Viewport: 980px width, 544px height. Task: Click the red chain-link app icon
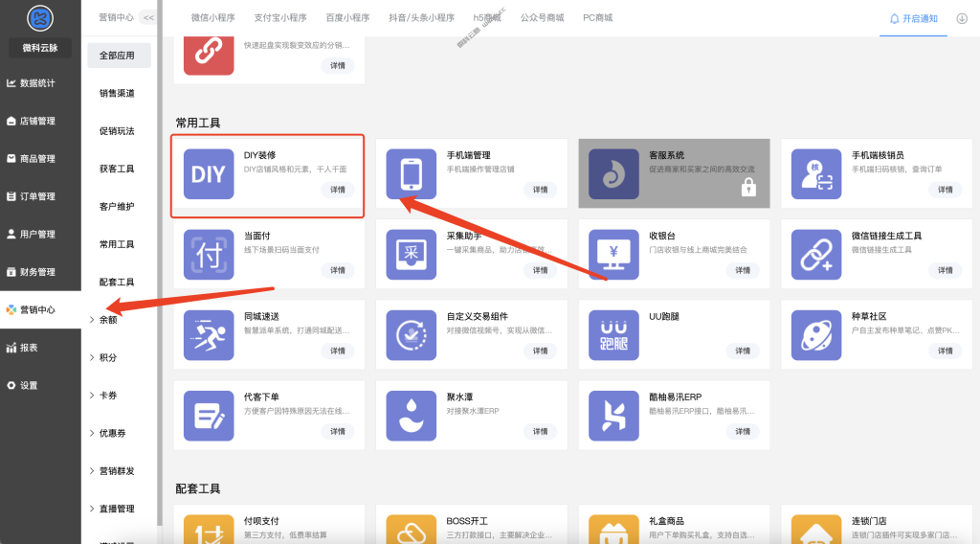pos(209,55)
